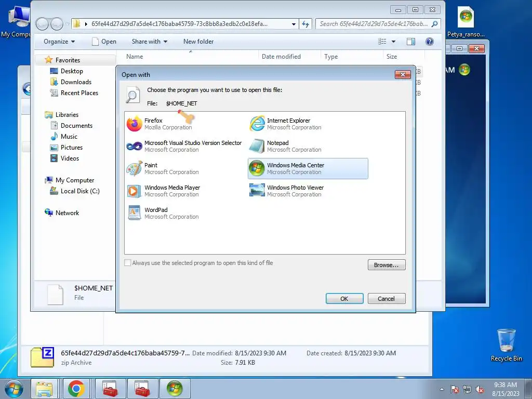This screenshot has width=532, height=399.
Task: Click the muted volume tray icon
Action: [x=480, y=389]
